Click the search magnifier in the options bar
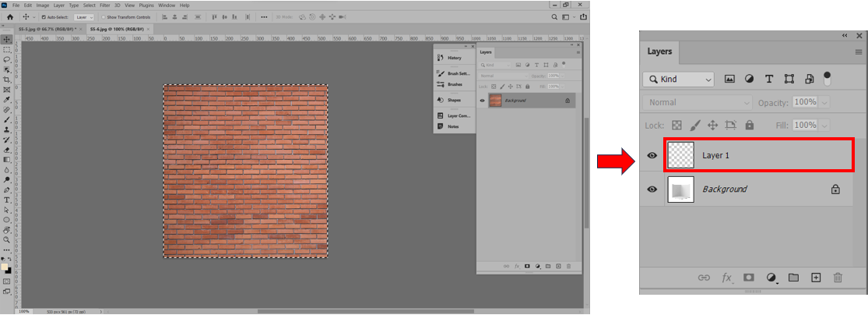868x315 pixels. (x=555, y=17)
